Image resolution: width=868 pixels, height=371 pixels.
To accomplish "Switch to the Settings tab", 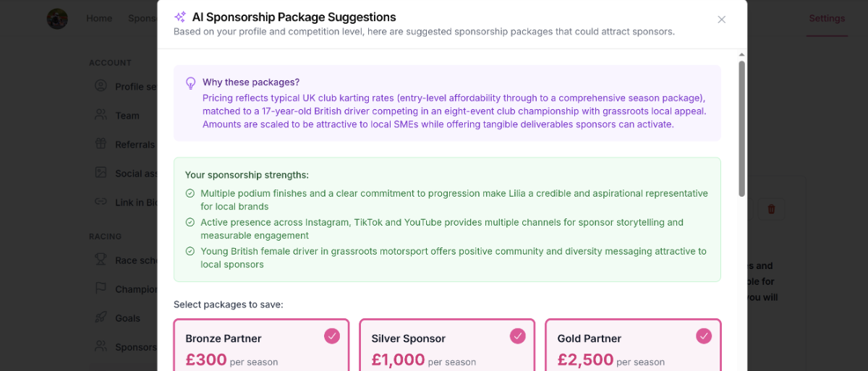I will 827,18.
